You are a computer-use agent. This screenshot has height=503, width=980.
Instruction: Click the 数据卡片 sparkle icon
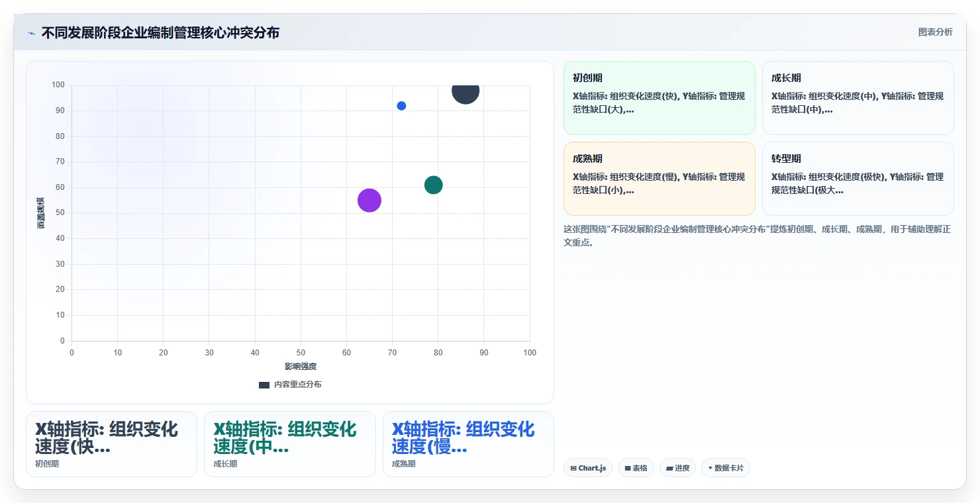pyautogui.click(x=710, y=468)
